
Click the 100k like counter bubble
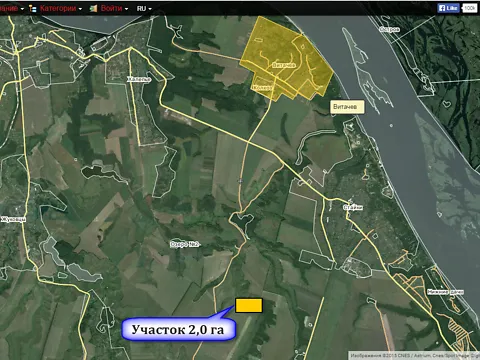click(469, 8)
